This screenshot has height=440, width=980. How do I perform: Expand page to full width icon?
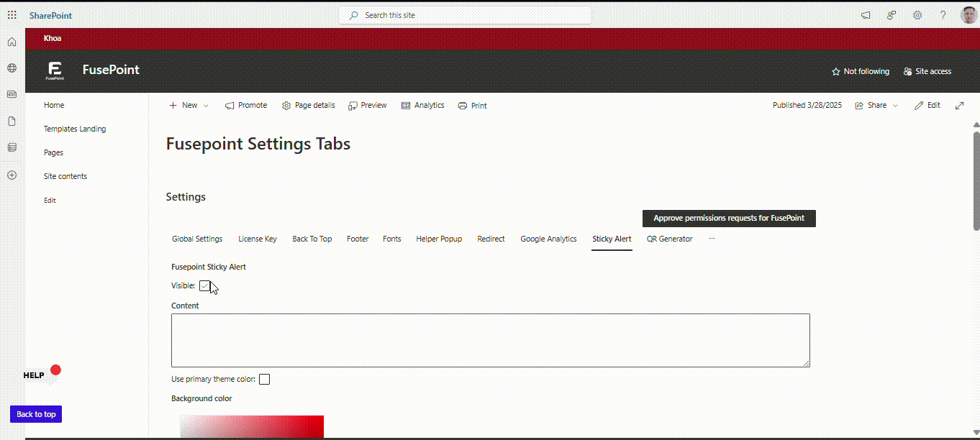[959, 106]
